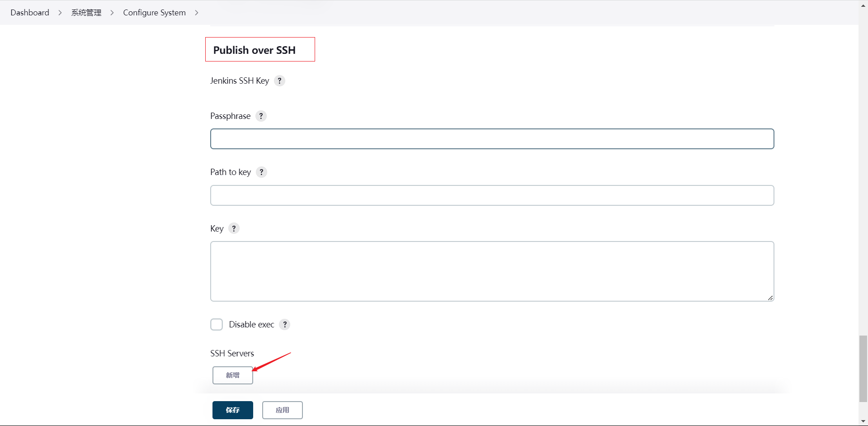Image resolution: width=868 pixels, height=426 pixels.
Task: Click the Disable exec label text
Action: pos(251,325)
